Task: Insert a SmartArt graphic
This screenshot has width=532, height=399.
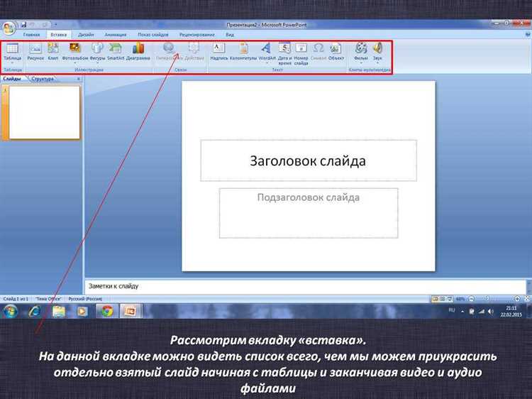Action: [116, 52]
